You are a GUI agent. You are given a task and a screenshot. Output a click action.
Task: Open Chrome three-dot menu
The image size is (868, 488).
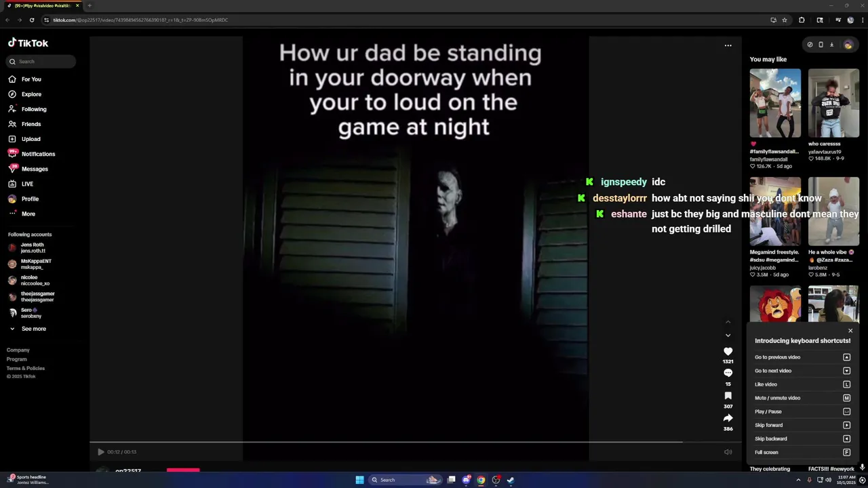862,20
